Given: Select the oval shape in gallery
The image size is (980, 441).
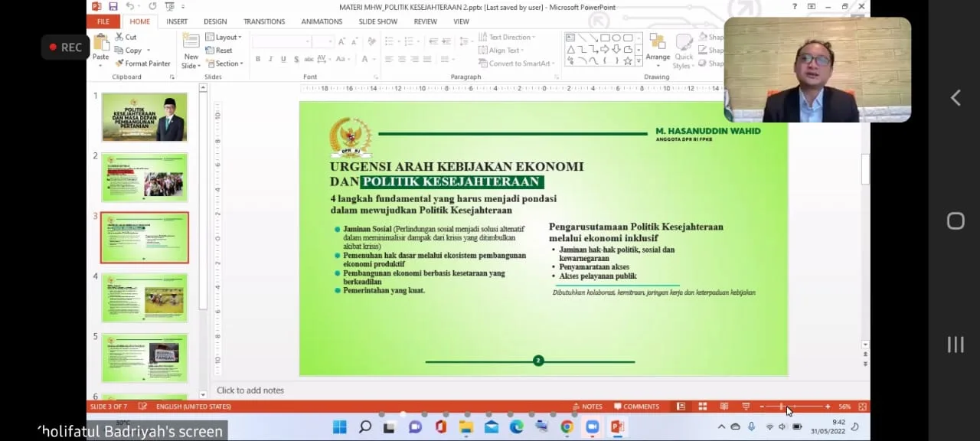Looking at the screenshot, I should pos(616,38).
